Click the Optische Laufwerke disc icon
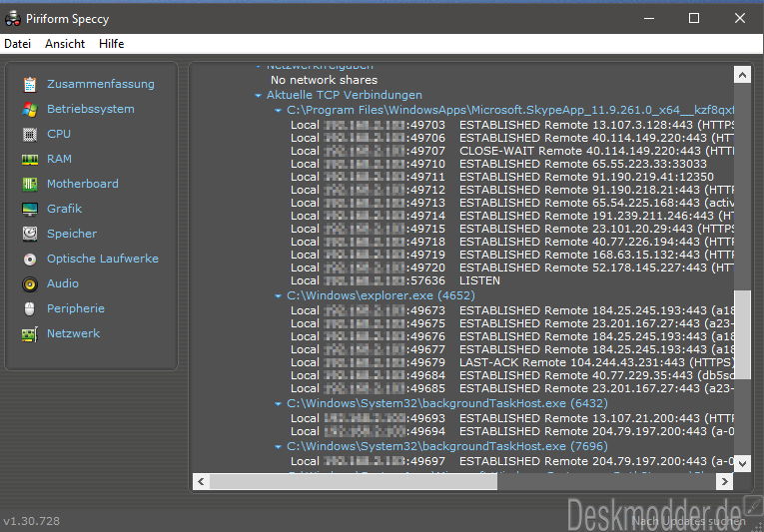 pos(30,260)
